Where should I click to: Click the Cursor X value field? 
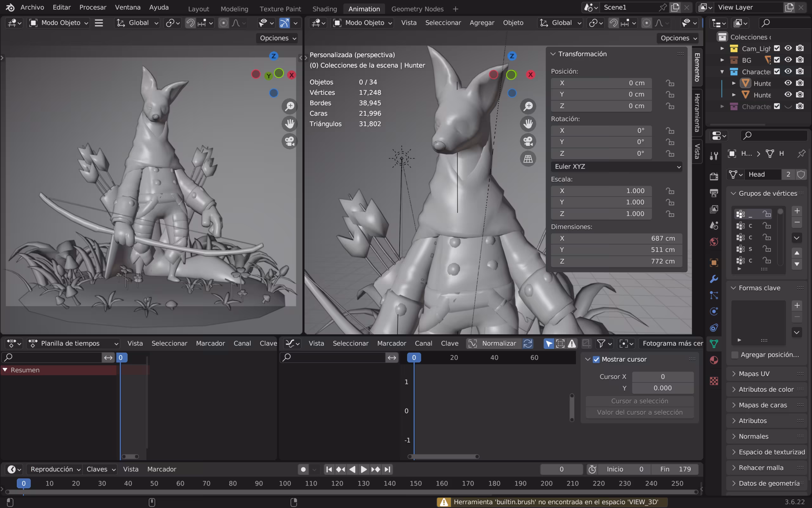pos(662,377)
